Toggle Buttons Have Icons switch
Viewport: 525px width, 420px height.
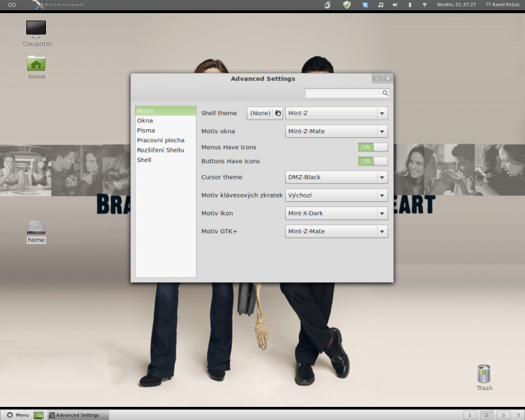373,161
